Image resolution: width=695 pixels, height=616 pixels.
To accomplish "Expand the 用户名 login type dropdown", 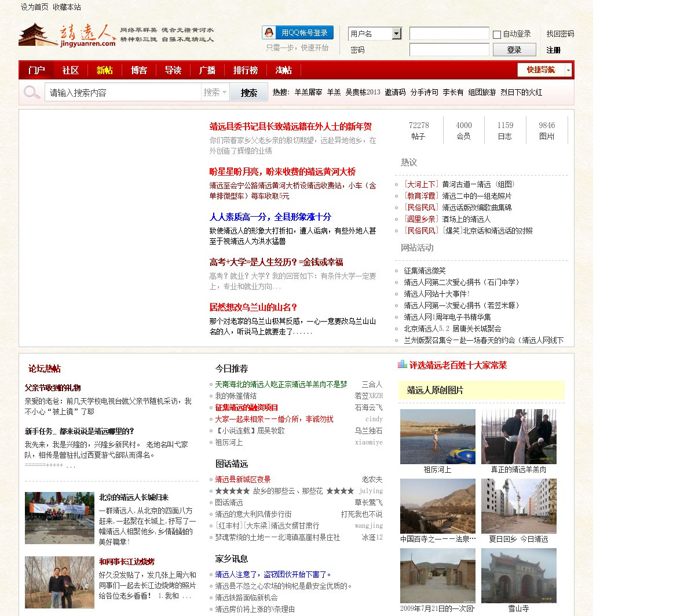I will coord(396,34).
